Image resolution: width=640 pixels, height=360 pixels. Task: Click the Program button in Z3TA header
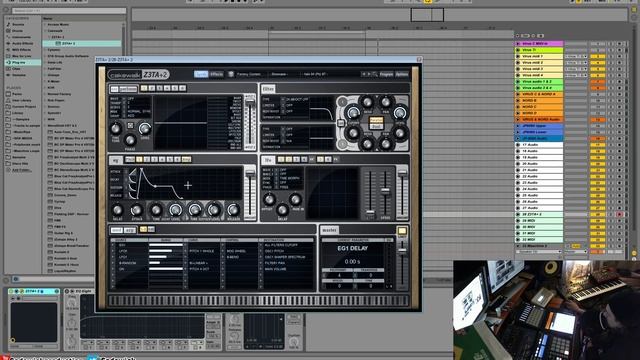[x=386, y=74]
